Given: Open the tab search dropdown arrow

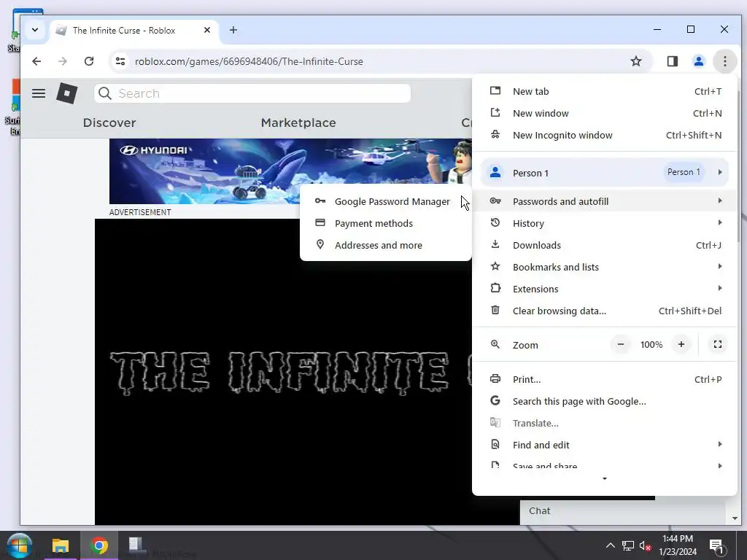Looking at the screenshot, I should pos(35,30).
